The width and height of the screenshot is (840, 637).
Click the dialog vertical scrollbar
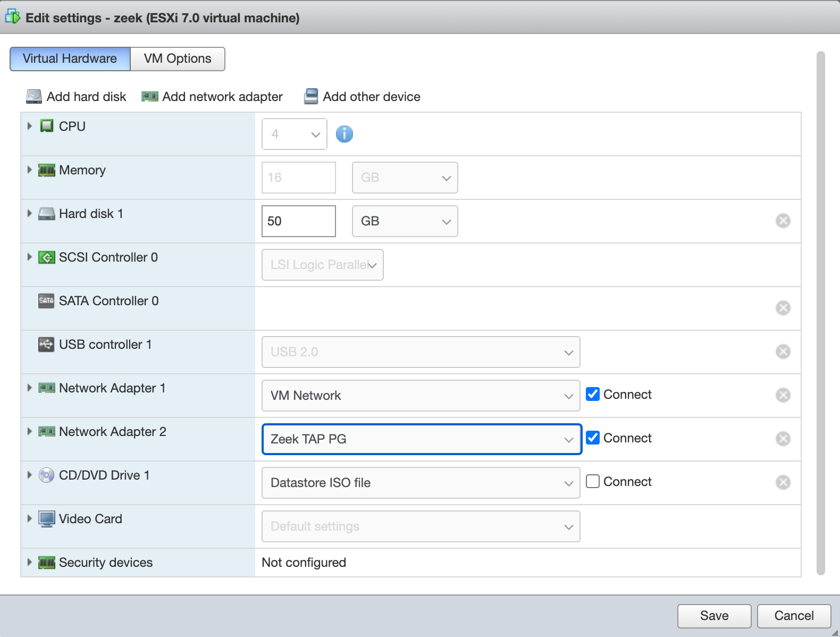tap(821, 313)
